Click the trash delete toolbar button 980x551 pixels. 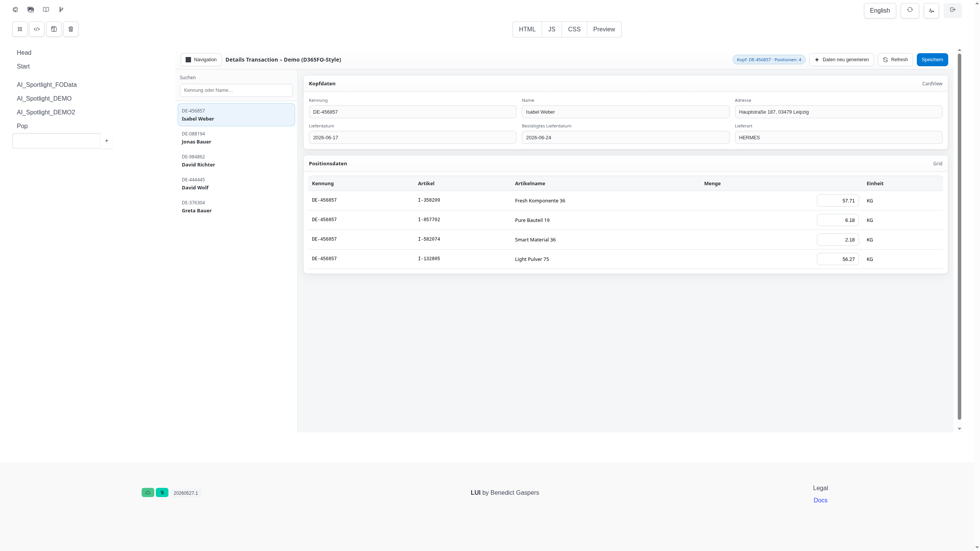point(71,29)
